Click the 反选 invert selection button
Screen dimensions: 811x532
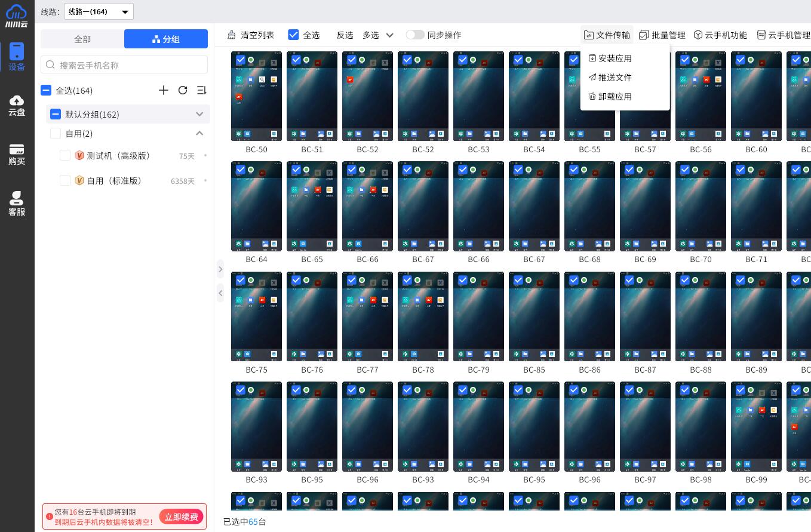click(x=345, y=35)
